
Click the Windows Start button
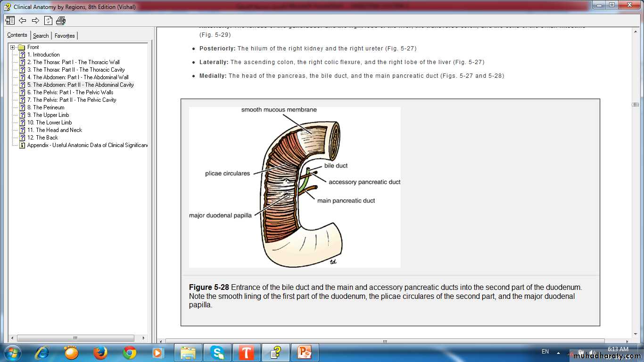(x=12, y=353)
